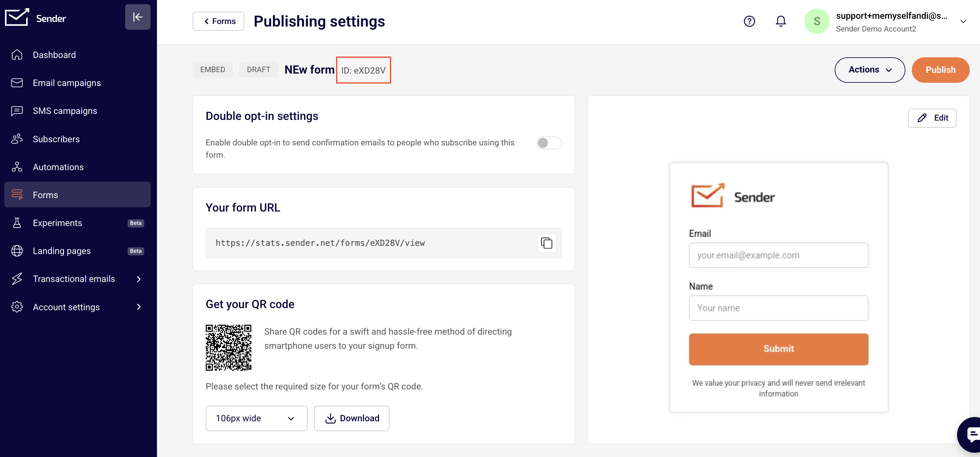Click the Edit form preview button
Screen dimensions: 980x457
[932, 118]
